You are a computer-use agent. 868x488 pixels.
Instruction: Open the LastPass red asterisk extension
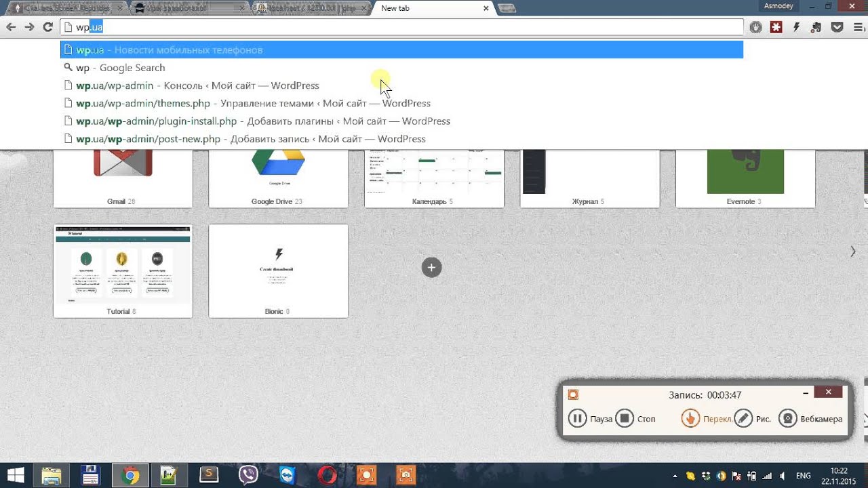click(776, 27)
